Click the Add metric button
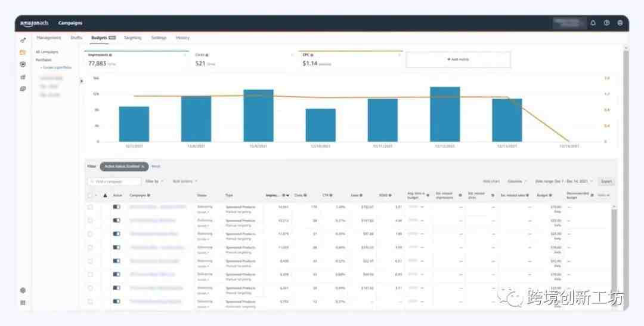Viewport: 644px width, 326px height. point(459,60)
